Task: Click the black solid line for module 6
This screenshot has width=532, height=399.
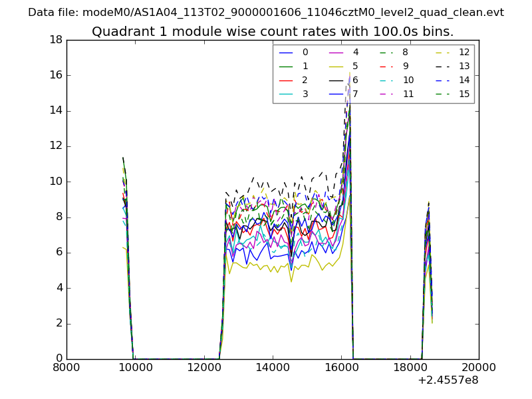Action: click(x=336, y=80)
